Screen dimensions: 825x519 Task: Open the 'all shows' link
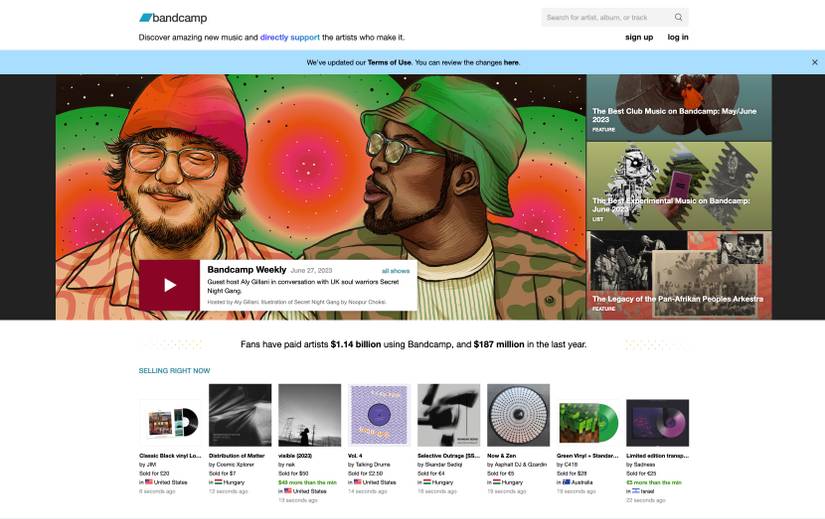click(396, 271)
